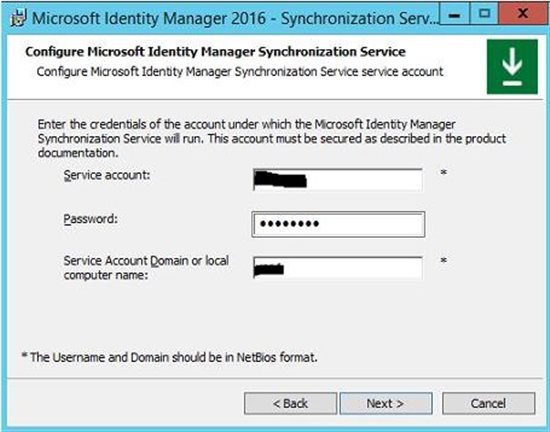Click the Domain or local computer name label
This screenshot has width=550, height=432.
coord(146,268)
